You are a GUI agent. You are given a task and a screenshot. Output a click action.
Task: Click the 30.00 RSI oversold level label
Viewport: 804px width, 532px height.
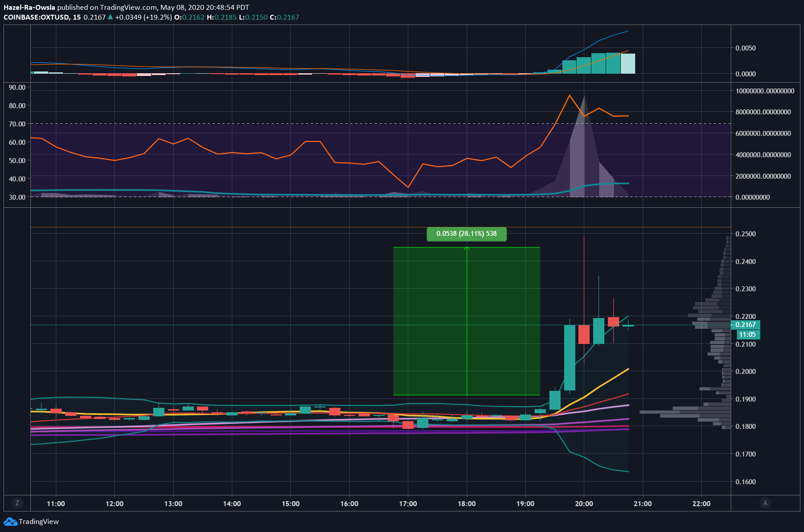pos(17,197)
